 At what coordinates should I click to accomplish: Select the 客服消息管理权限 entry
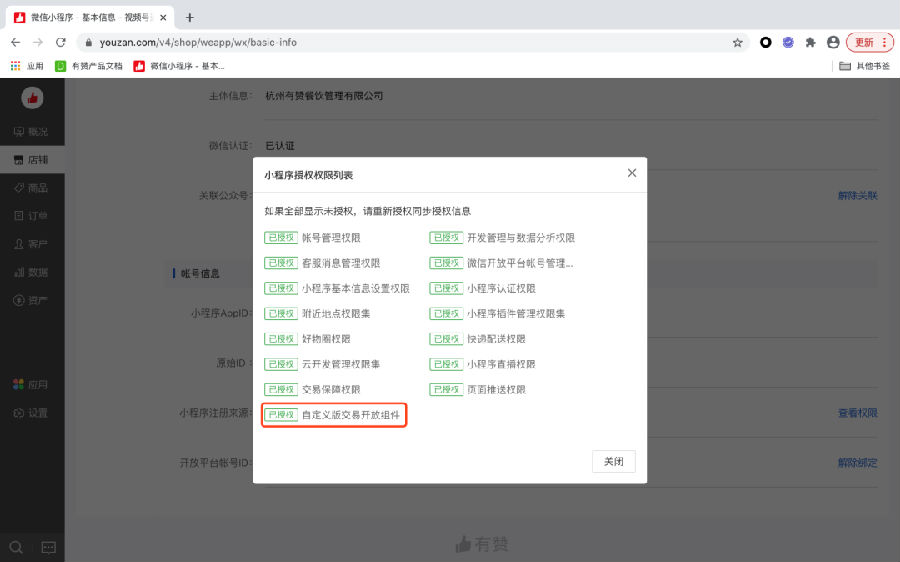(x=341, y=263)
